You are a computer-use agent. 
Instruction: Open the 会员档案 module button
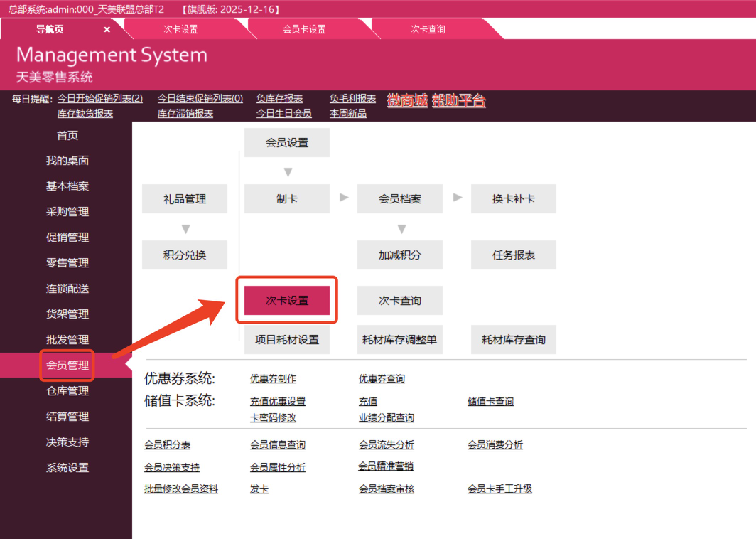(399, 199)
